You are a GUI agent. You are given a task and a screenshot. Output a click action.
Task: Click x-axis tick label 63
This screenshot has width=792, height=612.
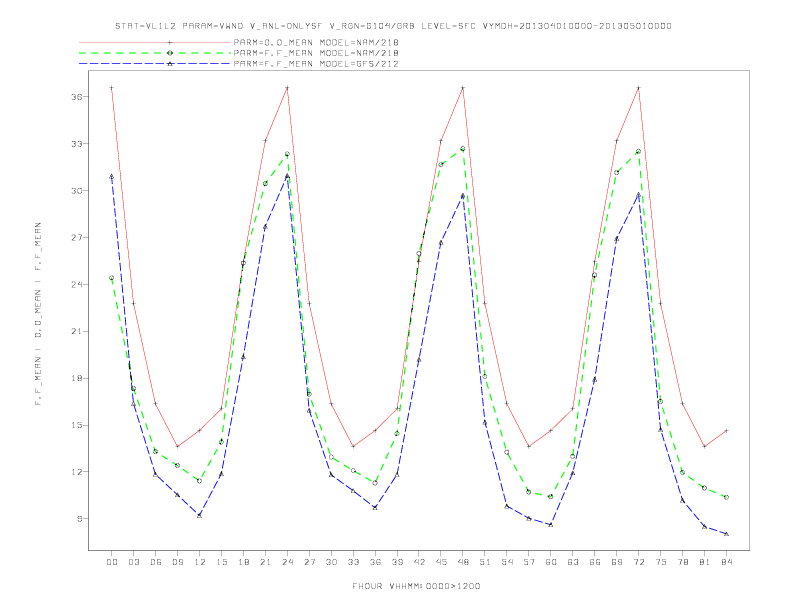point(573,562)
